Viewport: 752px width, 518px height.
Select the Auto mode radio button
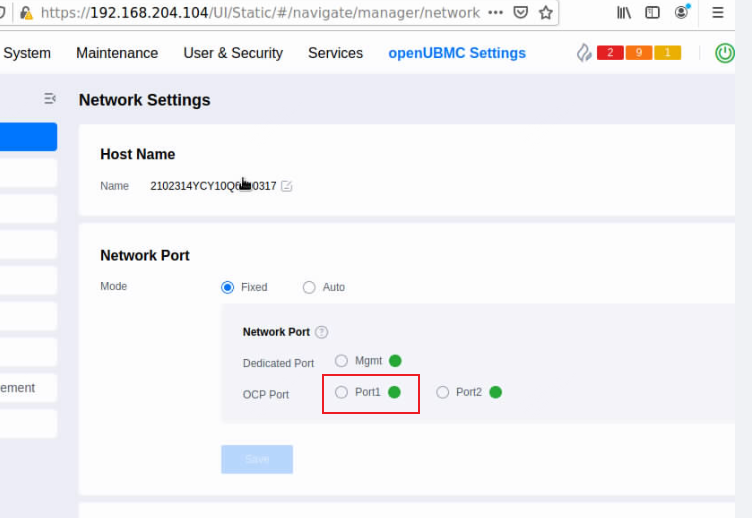309,287
